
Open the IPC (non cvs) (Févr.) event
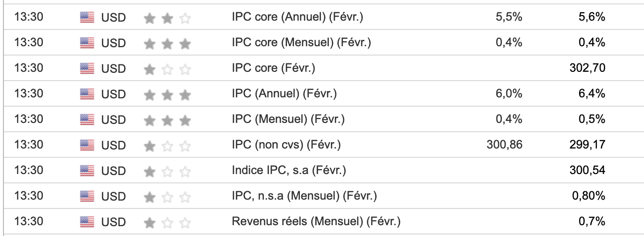point(286,145)
